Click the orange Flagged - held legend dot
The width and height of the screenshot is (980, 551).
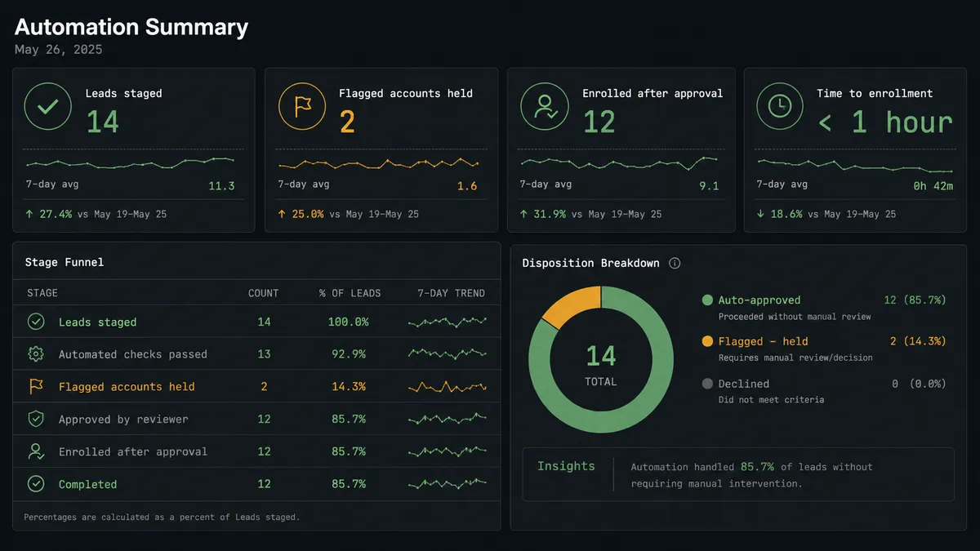[x=707, y=341]
